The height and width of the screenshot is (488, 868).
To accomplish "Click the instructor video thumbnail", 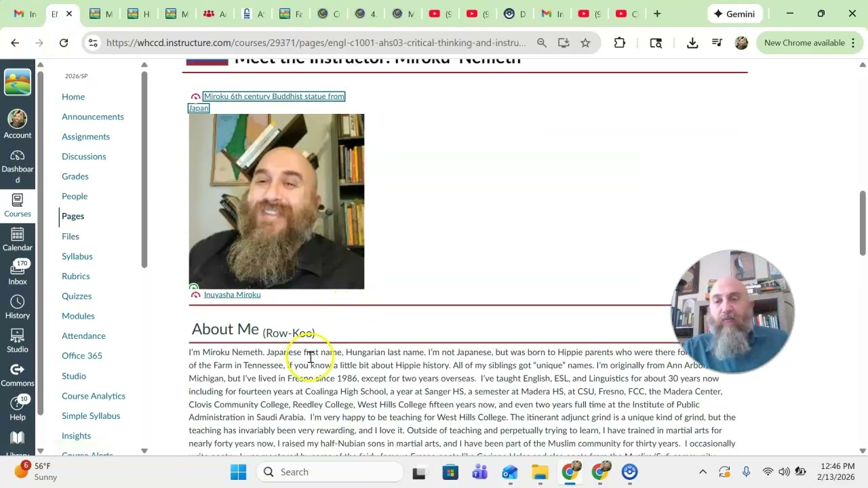I will (276, 201).
